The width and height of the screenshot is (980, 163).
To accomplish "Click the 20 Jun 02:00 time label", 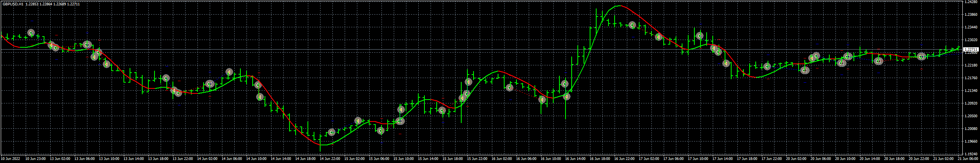I will coord(796,158).
